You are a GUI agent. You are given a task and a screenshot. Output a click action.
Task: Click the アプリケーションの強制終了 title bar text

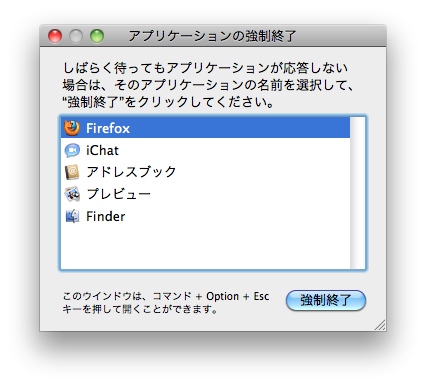tap(212, 36)
